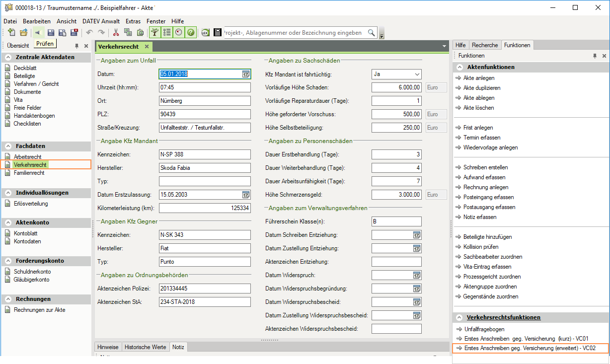Open the DATEV Anwalt menu
Image resolution: width=610 pixels, height=364 pixels.
pyautogui.click(x=101, y=21)
